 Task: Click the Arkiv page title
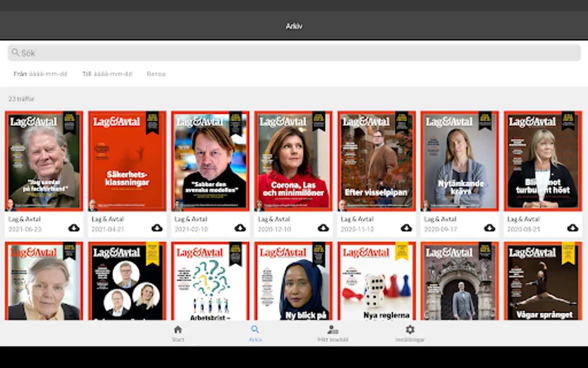coord(294,26)
